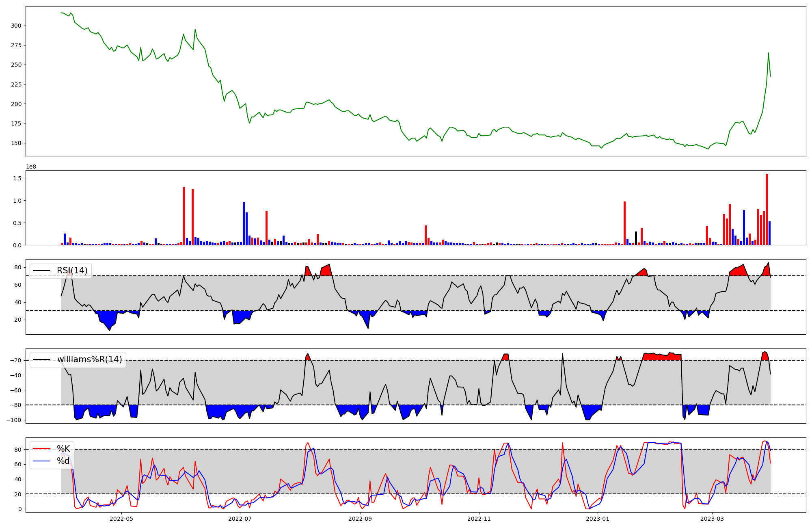Image resolution: width=812 pixels, height=528 pixels.
Task: Click the 2023-03 date axis label
Action: (x=712, y=519)
